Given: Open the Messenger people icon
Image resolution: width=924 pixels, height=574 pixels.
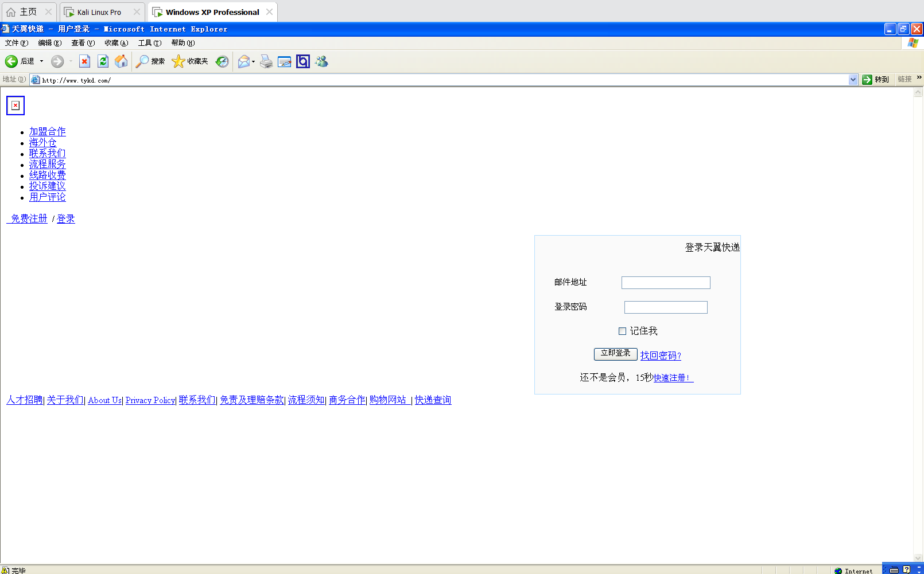Looking at the screenshot, I should click(x=321, y=61).
